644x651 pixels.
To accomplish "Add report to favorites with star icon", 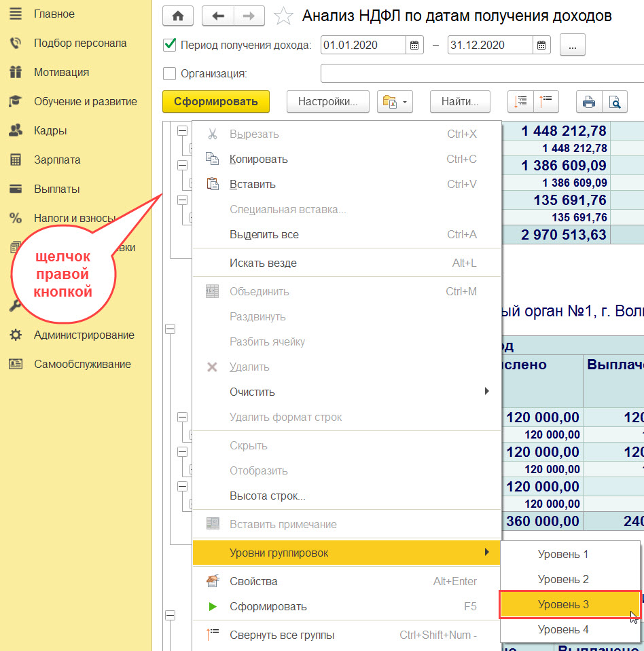I will tap(283, 16).
